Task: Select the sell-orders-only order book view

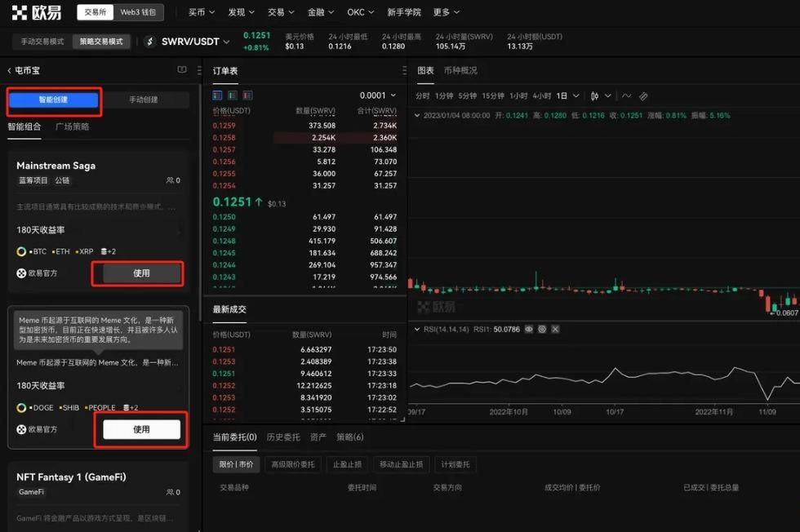Action: tap(247, 95)
